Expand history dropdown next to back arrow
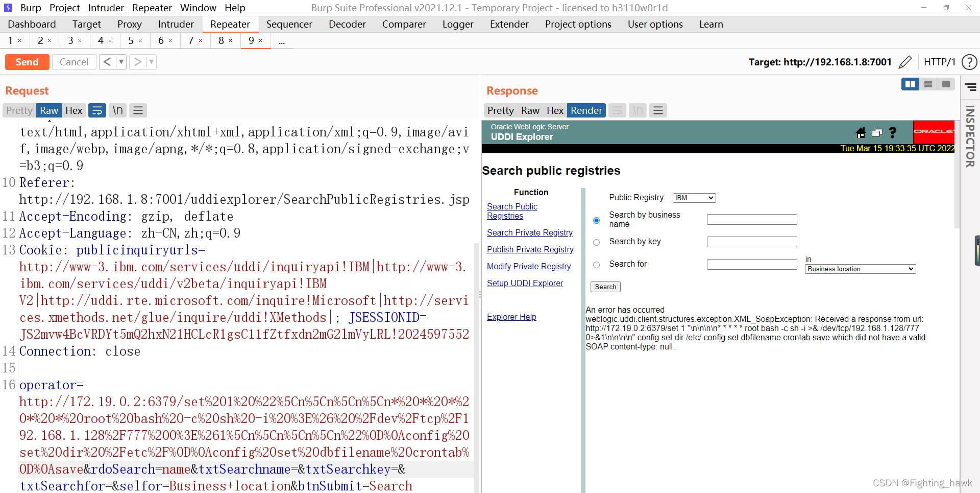Image resolution: width=980 pixels, height=493 pixels. click(x=121, y=62)
